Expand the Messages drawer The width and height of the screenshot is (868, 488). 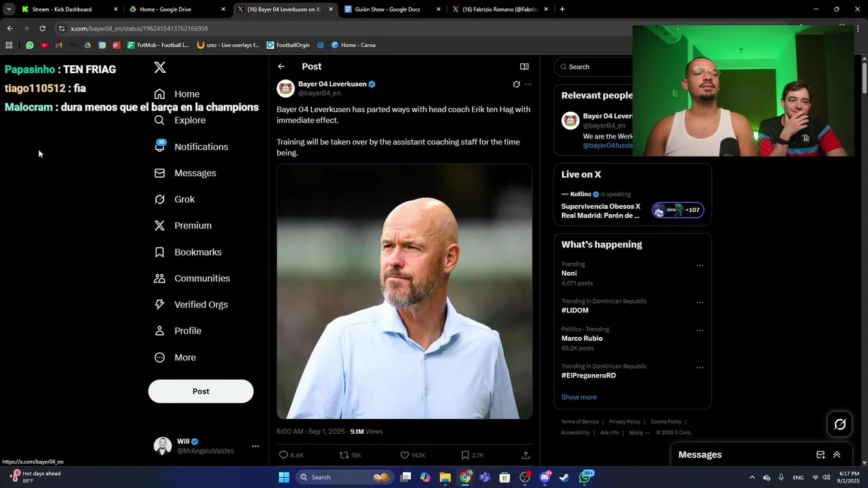click(x=837, y=455)
